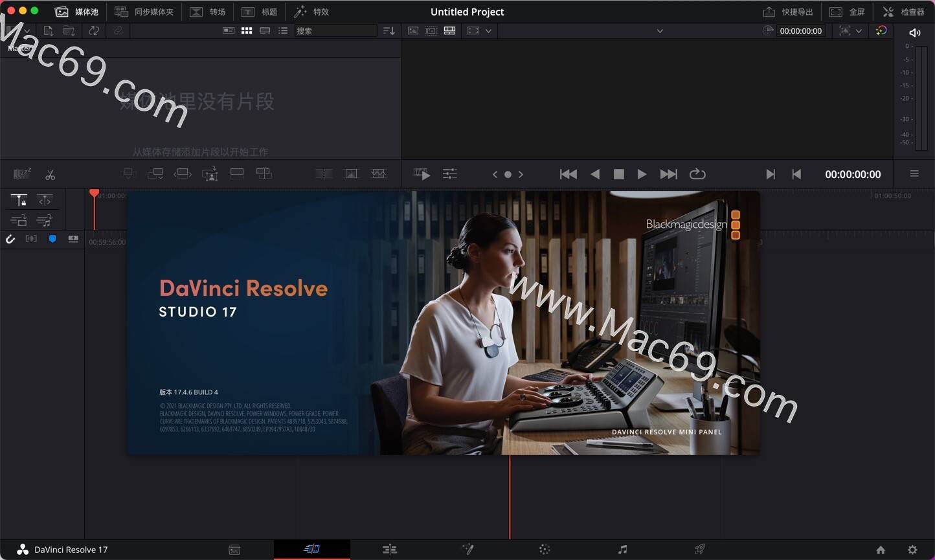The height and width of the screenshot is (560, 935).
Task: Toggle bypass color grades and Fusion effects
Action: 881,30
